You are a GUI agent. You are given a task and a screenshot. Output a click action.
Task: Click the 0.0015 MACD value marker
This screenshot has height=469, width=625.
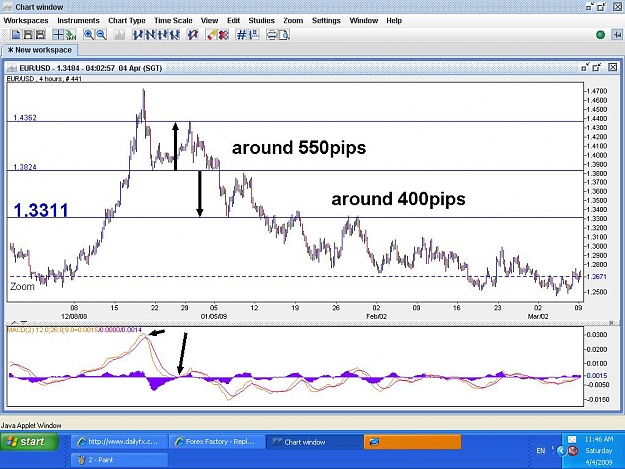point(597,375)
